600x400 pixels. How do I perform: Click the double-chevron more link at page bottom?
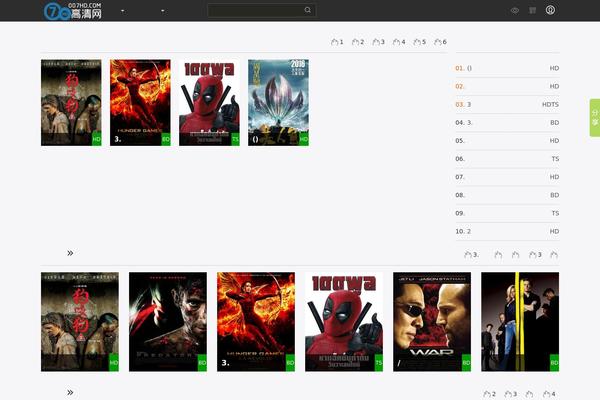point(70,392)
